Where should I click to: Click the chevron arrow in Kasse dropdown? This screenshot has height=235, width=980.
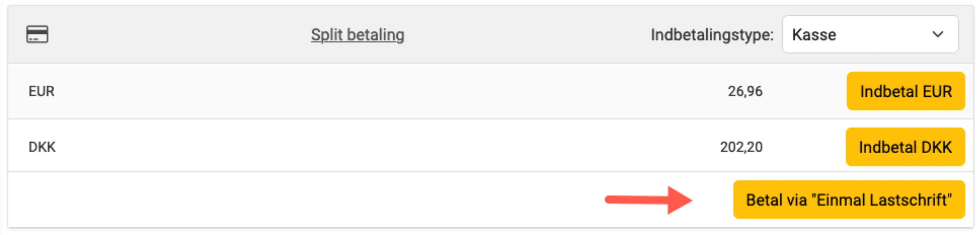[937, 35]
